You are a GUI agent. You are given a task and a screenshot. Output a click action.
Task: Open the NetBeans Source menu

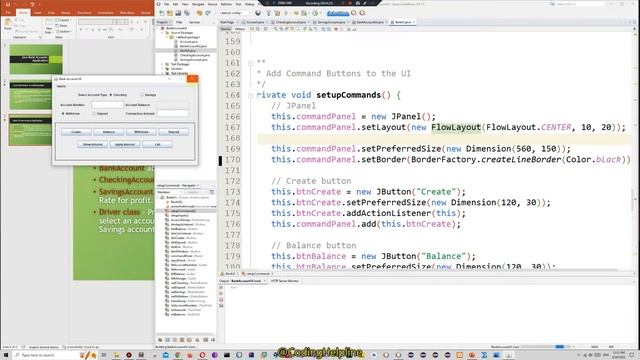[x=213, y=4]
